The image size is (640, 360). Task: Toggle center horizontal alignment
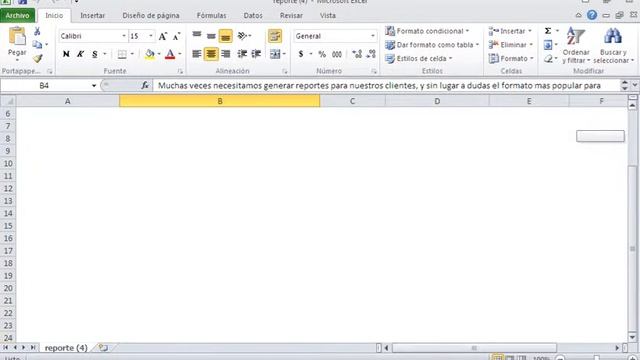click(x=211, y=54)
